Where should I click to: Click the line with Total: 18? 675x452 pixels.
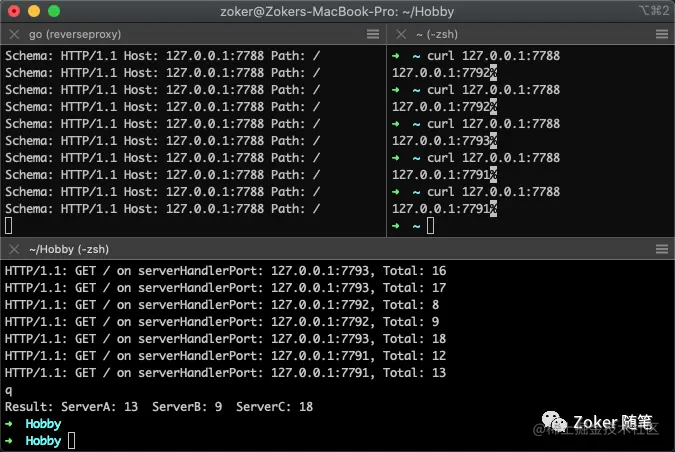coord(226,339)
